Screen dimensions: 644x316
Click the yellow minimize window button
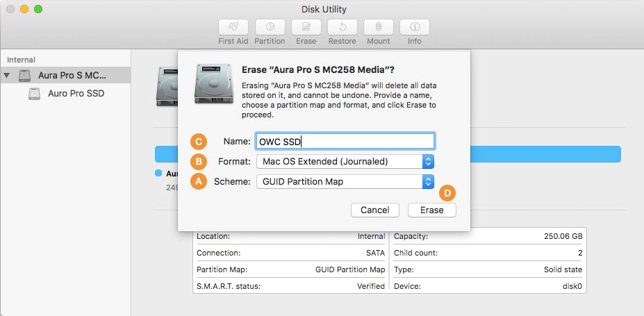coord(24,9)
